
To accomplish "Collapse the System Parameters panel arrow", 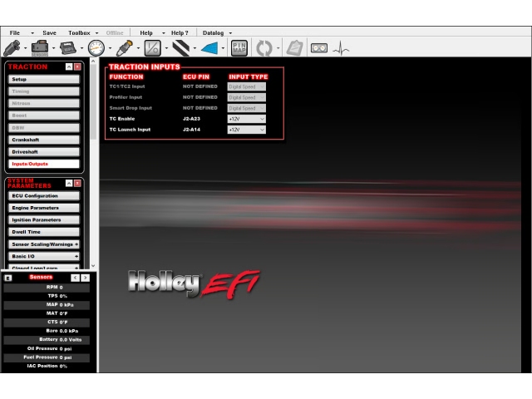I will tap(69, 183).
